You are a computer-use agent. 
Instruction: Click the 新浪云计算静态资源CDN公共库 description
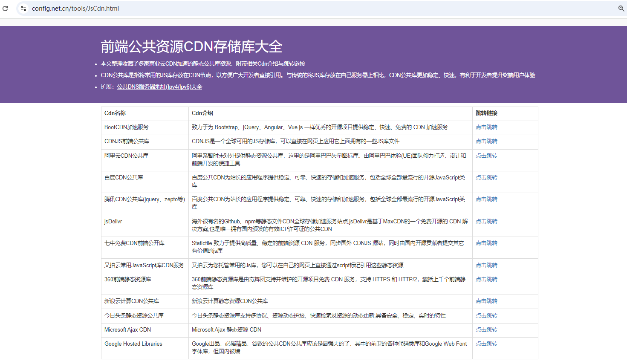(x=230, y=301)
